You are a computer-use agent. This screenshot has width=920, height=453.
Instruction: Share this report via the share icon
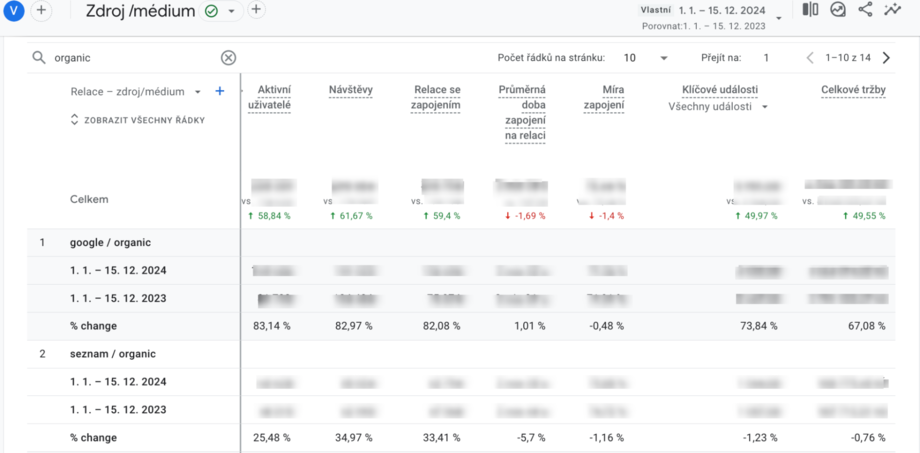point(865,10)
